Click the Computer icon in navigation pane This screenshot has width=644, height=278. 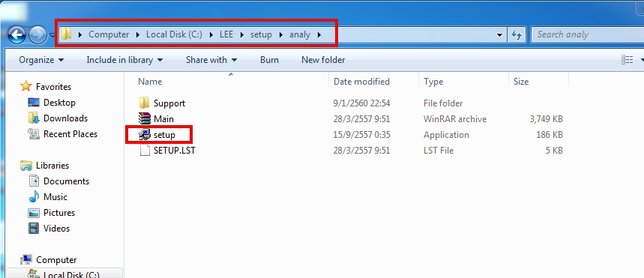[x=26, y=260]
